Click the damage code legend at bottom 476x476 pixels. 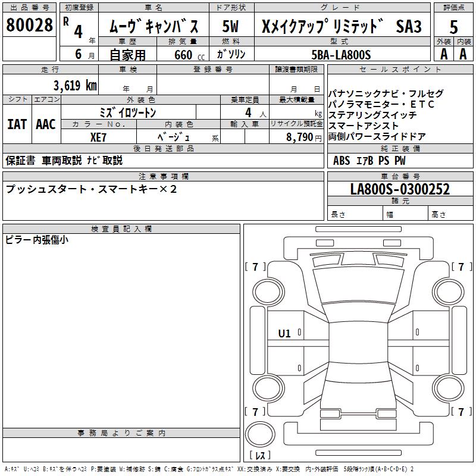(x=209, y=469)
